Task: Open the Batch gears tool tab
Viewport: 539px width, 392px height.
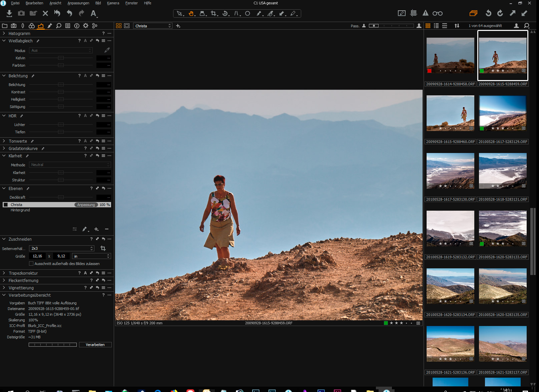Action: point(95,26)
